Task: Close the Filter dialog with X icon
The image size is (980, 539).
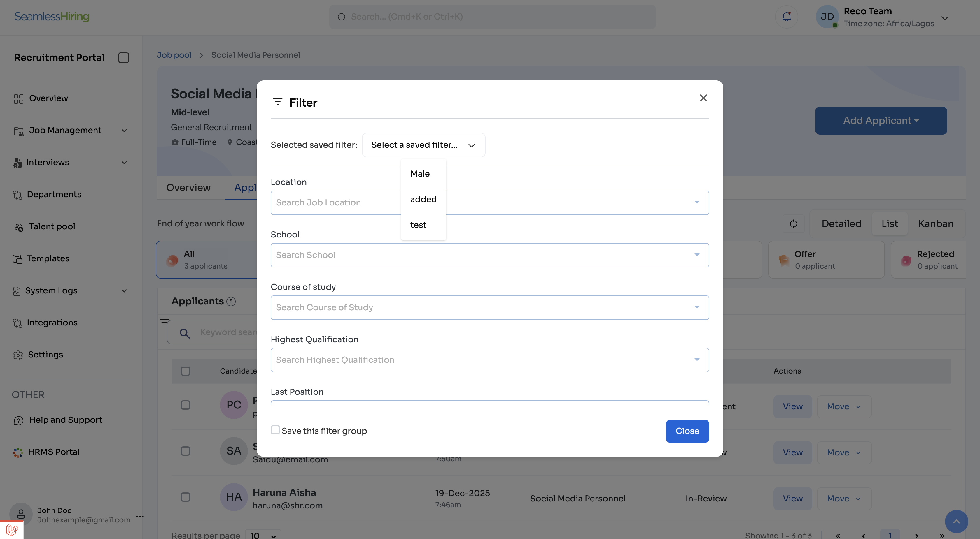Action: tap(703, 98)
